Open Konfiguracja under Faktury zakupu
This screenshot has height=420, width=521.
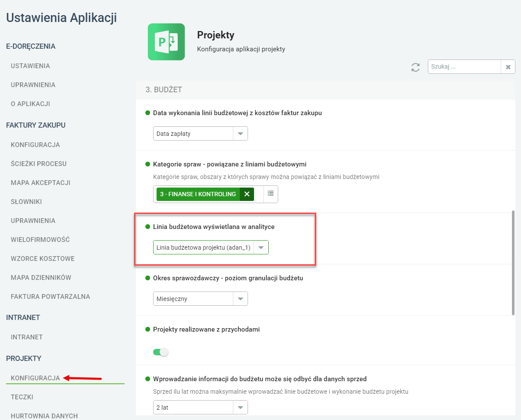tap(35, 145)
